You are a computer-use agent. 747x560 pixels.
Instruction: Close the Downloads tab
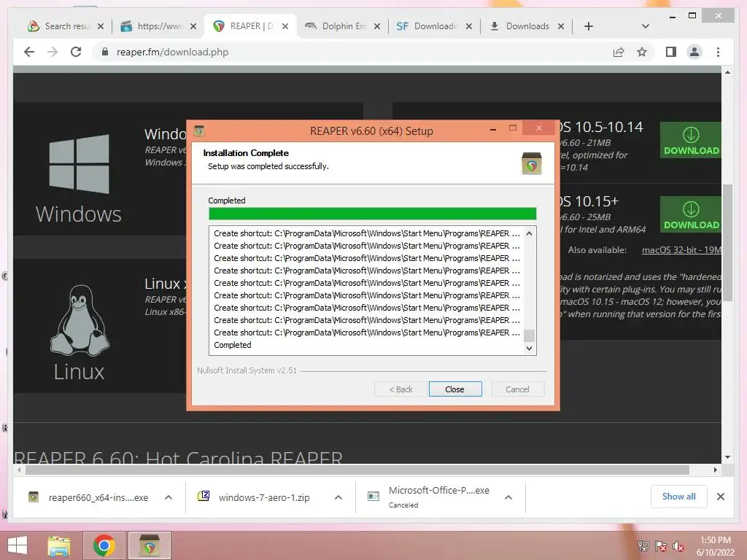561,26
